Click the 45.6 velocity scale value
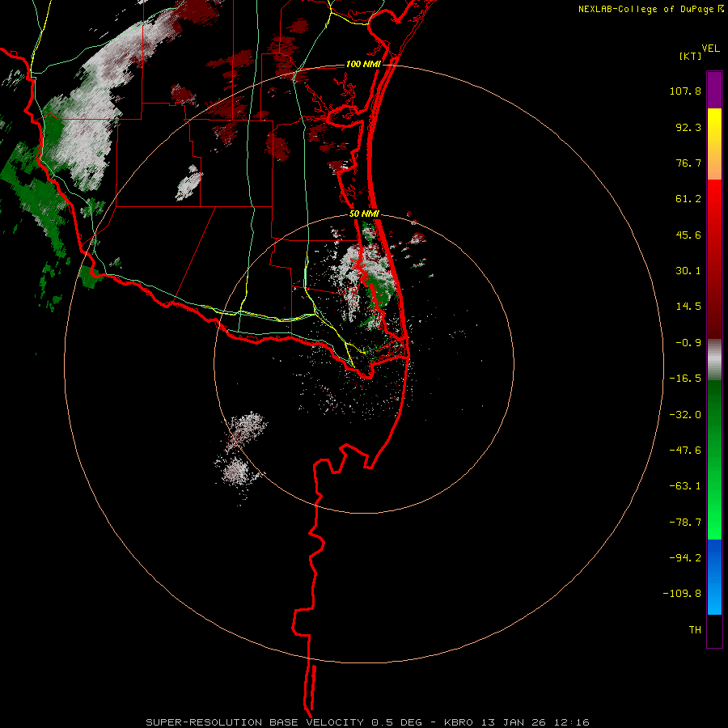 688,235
